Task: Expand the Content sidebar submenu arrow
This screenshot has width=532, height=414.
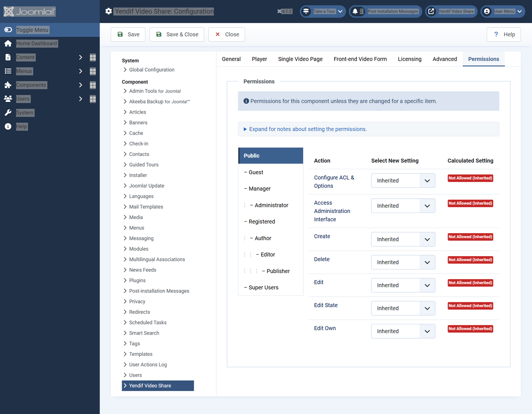Action: click(80, 57)
